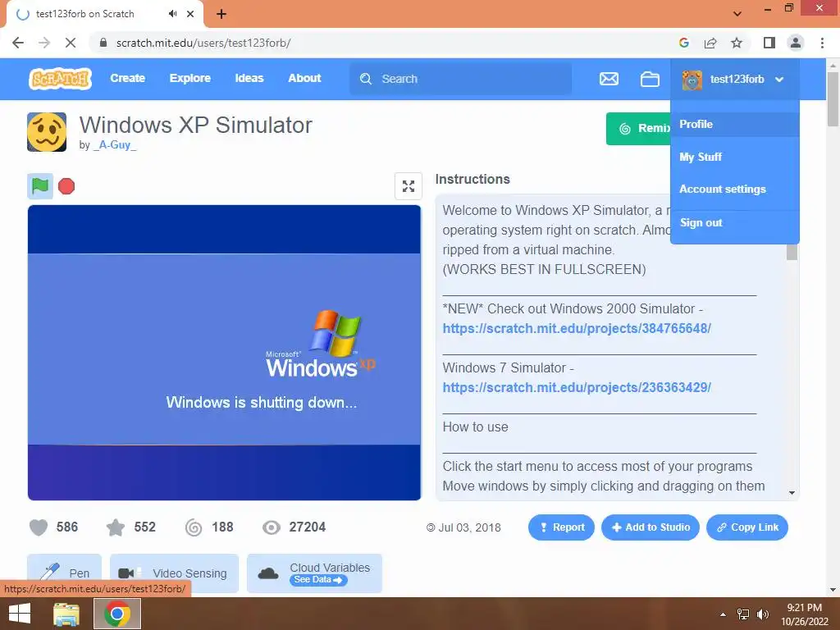The image size is (840, 630).
Task: Love this project with the heart icon
Action: 39,527
